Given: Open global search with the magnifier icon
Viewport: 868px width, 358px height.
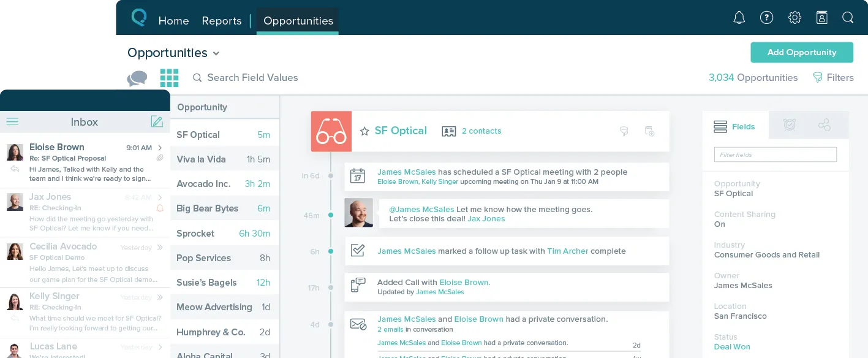Looking at the screenshot, I should click(848, 18).
